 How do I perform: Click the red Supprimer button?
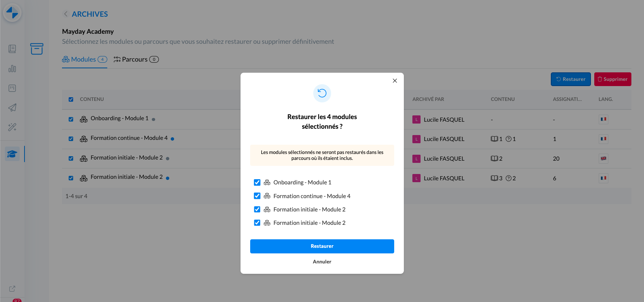pos(612,79)
